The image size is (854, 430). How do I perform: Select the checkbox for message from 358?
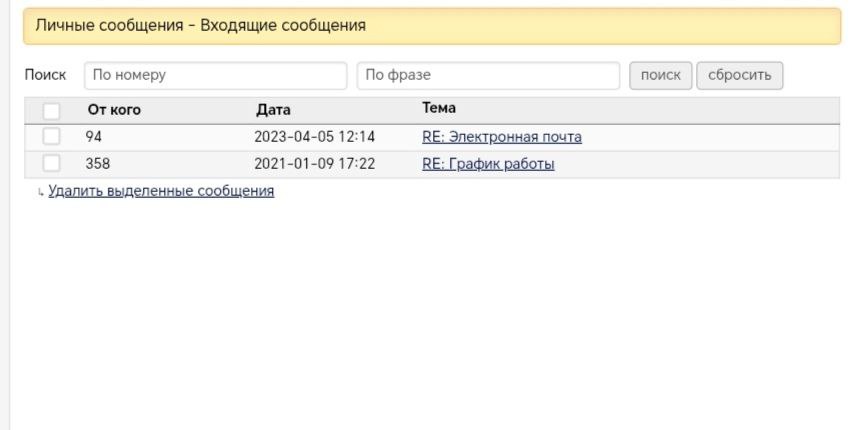51,164
